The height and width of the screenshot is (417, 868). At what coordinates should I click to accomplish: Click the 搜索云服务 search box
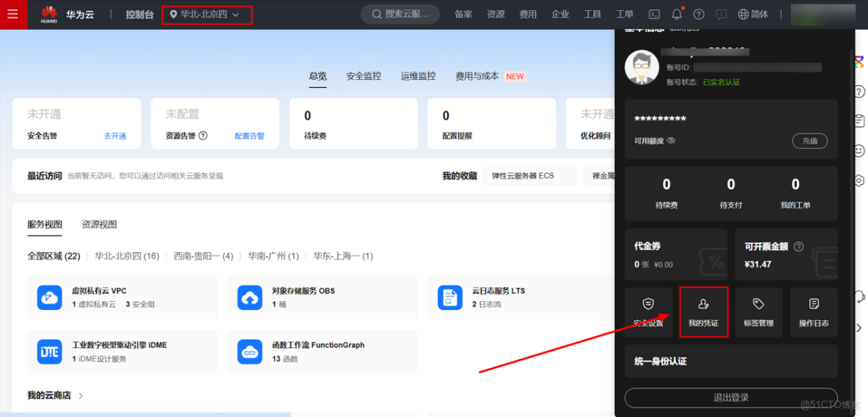click(x=400, y=15)
